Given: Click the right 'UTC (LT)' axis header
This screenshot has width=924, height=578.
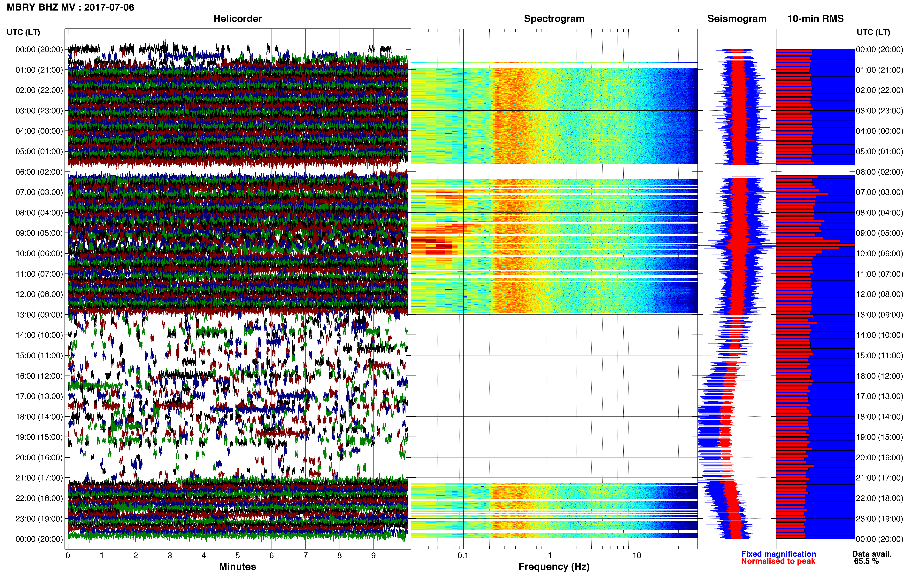Looking at the screenshot, I should [873, 32].
